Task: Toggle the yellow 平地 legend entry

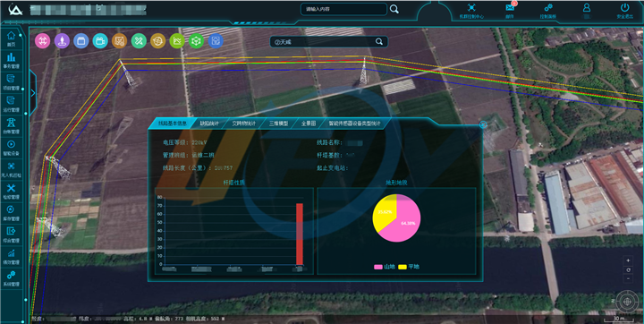Action: pyautogui.click(x=409, y=267)
